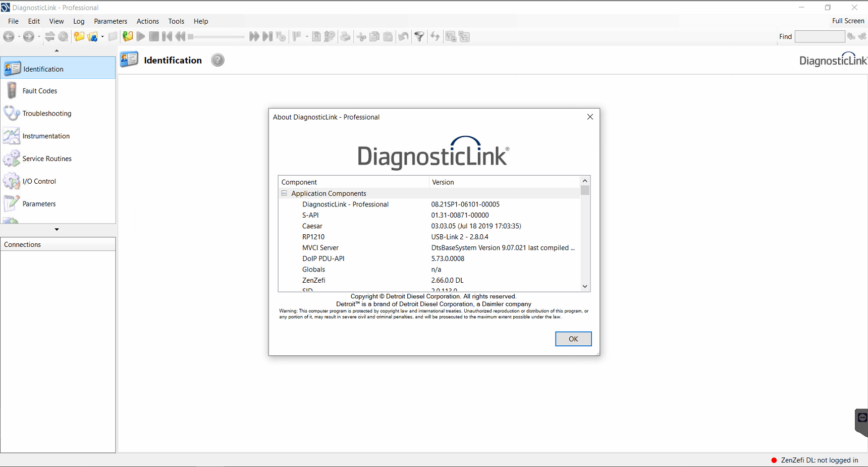Viewport: 868px width, 467px height.
Task: Click OK in the About dialog
Action: coord(573,339)
